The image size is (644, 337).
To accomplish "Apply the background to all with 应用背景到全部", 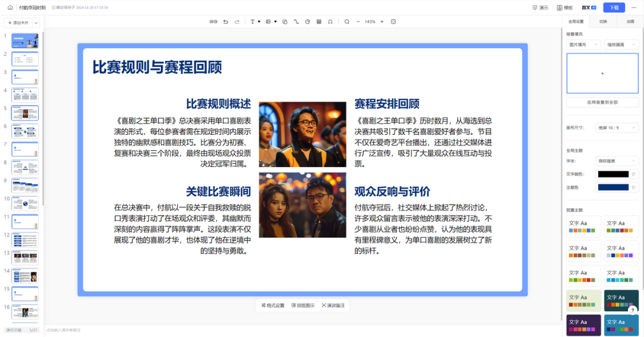I will pos(602,103).
